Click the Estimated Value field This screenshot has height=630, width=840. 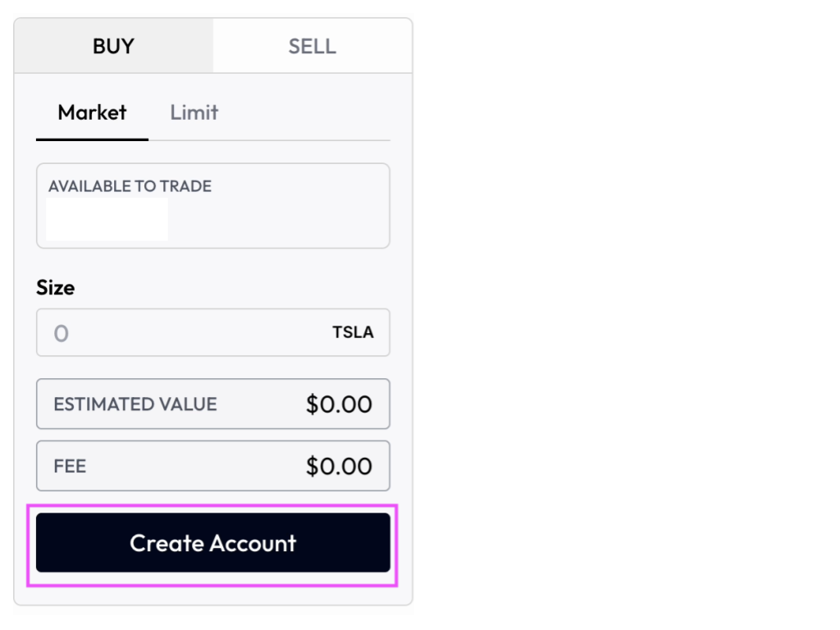(x=212, y=404)
